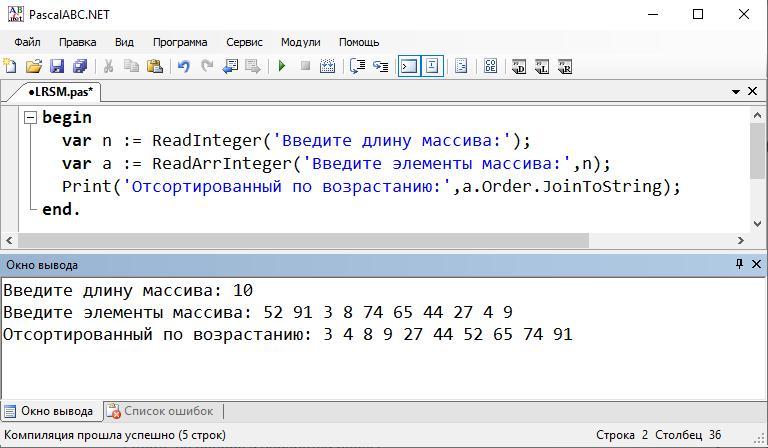Click the 'end.' keyword line
Viewport: 768px width, 448px height.
tap(61, 210)
